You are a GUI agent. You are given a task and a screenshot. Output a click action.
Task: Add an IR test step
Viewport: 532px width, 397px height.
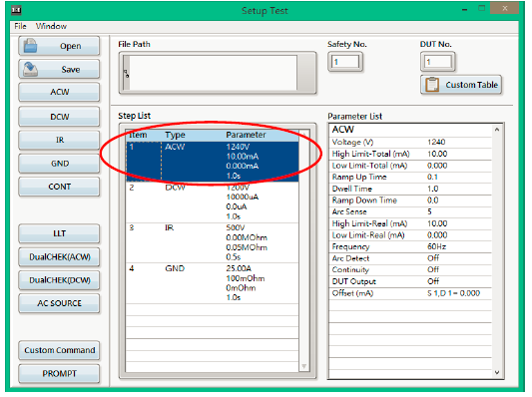click(x=59, y=140)
